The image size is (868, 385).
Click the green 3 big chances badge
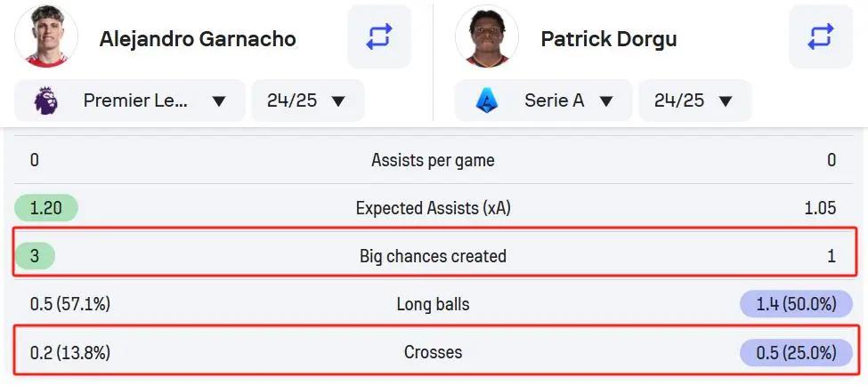35,256
